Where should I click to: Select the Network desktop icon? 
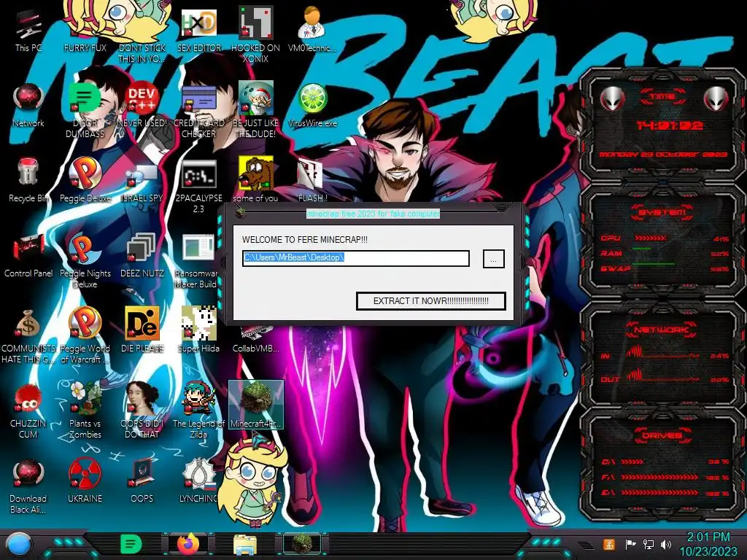(x=28, y=106)
